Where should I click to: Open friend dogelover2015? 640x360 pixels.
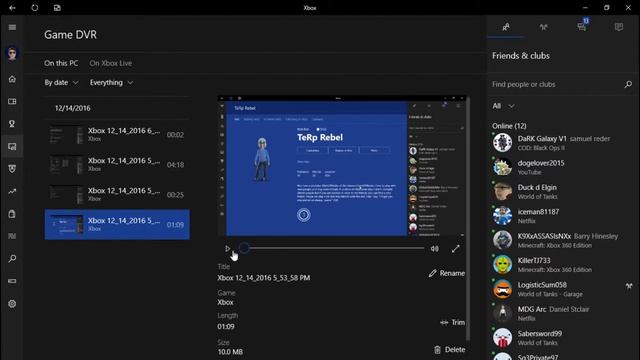click(562, 167)
